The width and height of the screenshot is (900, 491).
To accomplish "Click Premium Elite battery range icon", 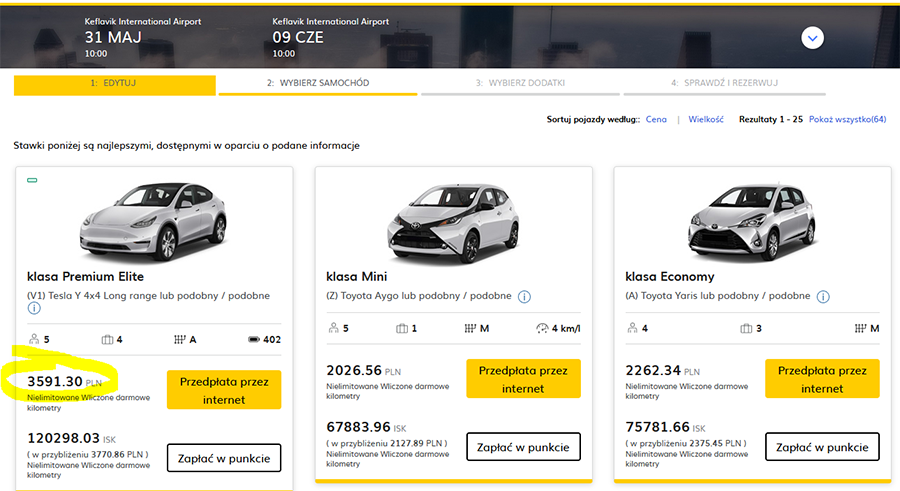I will click(254, 339).
